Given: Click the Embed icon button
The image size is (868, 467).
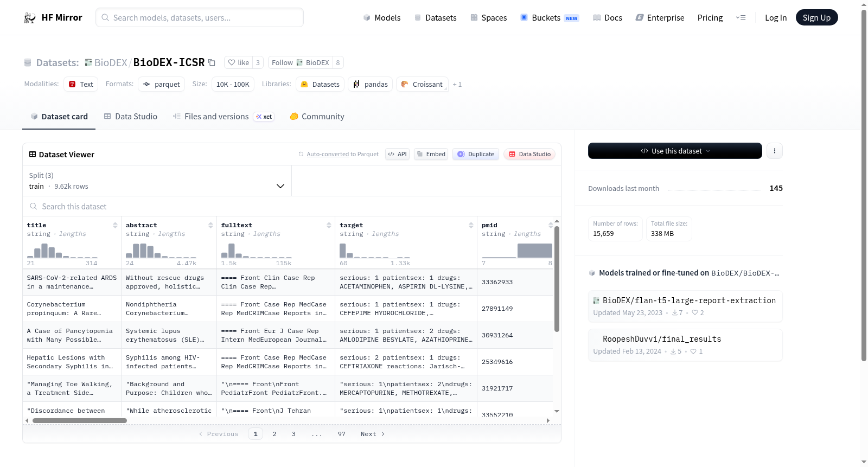Looking at the screenshot, I should pos(431,154).
